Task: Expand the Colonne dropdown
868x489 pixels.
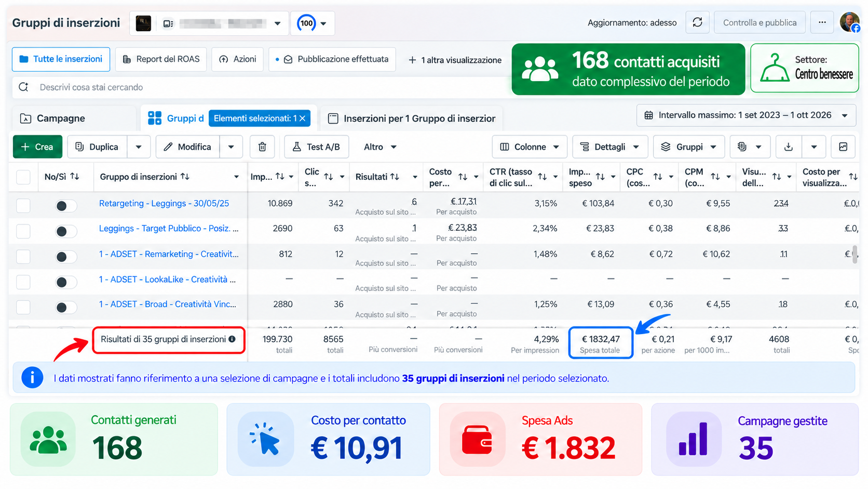Action: click(528, 147)
